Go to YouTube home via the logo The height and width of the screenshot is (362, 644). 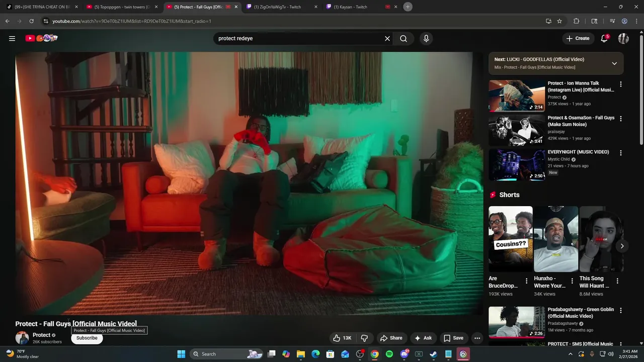tap(41, 38)
